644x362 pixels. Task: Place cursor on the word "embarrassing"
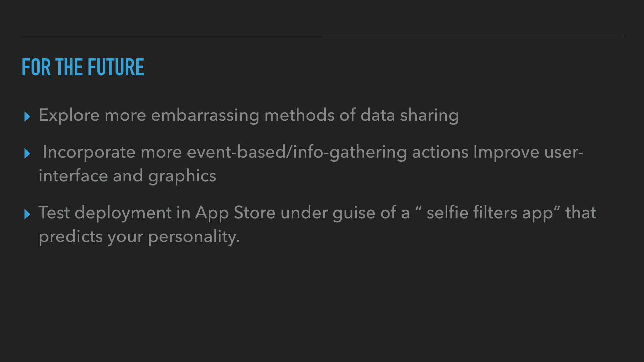(x=205, y=115)
